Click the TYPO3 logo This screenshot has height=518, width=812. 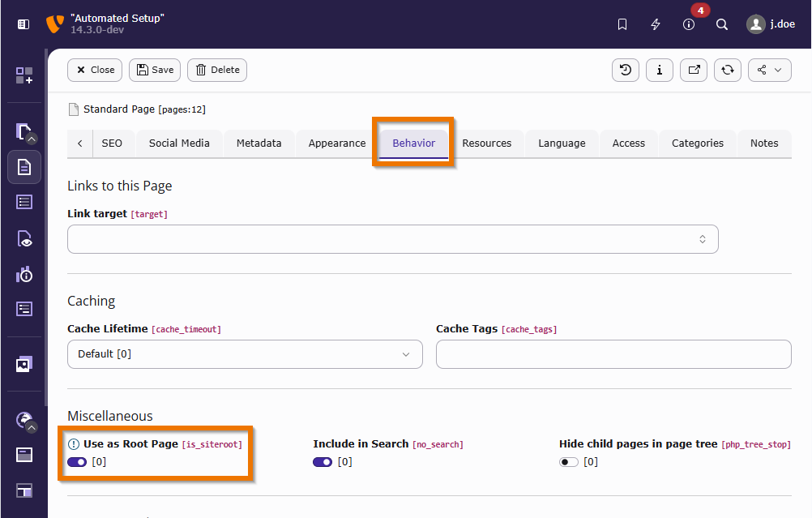55,24
